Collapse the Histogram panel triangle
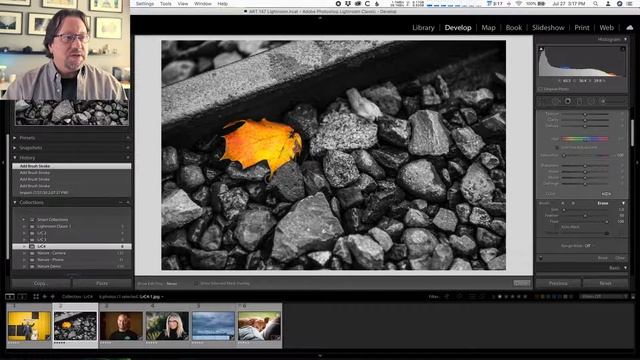The width and height of the screenshot is (640, 360). pyautogui.click(x=625, y=39)
